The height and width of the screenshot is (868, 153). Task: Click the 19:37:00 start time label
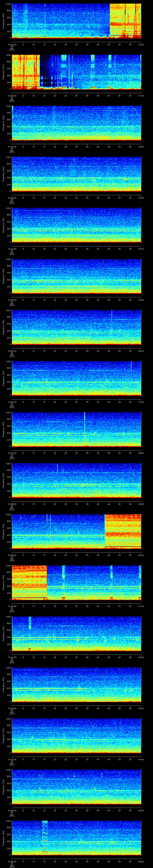pos(12,453)
